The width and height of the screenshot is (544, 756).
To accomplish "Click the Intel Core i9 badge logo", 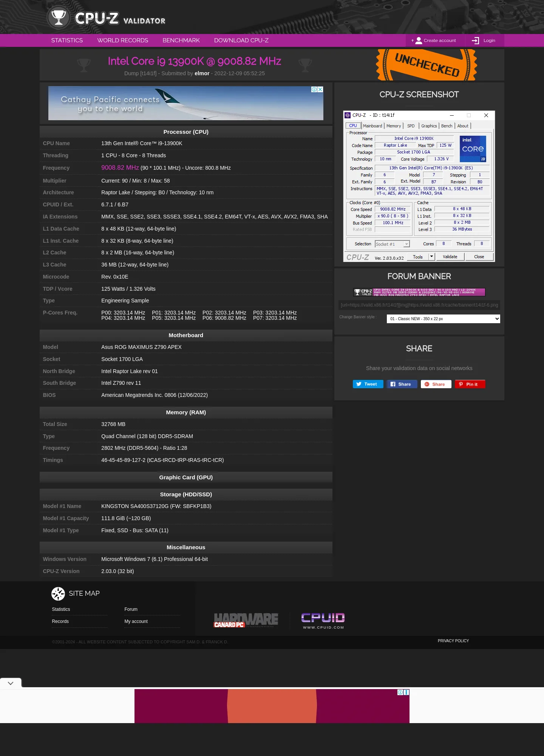I will coord(473,149).
